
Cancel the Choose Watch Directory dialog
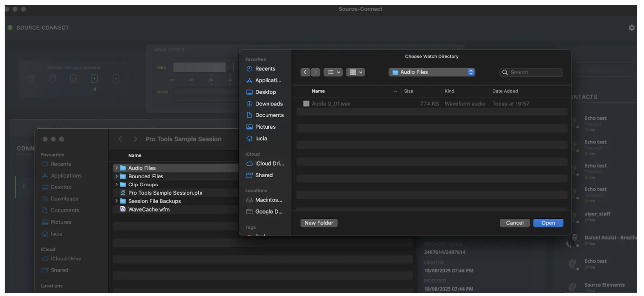[515, 223]
